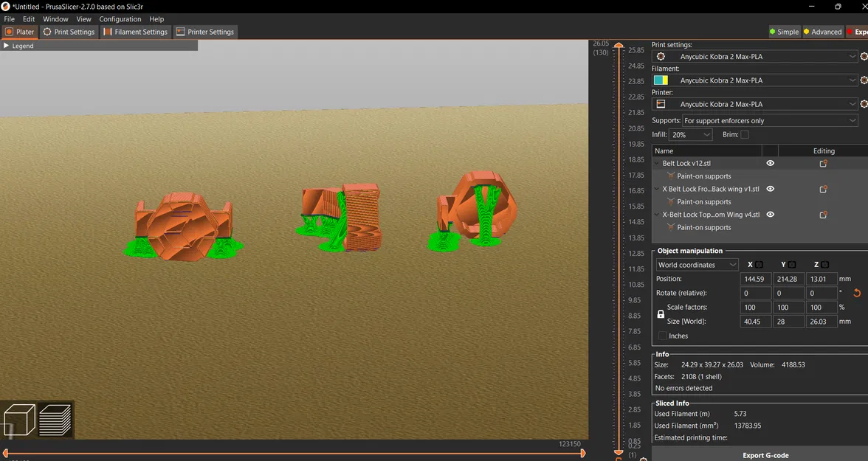Click the reset rotation orange arrow icon
Image resolution: width=868 pixels, height=461 pixels.
click(857, 294)
